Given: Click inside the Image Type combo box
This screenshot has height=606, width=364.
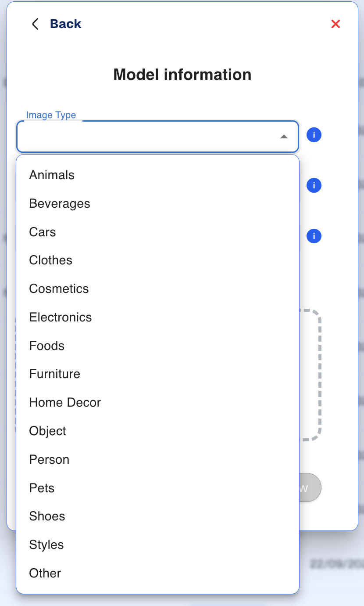Looking at the screenshot, I should tap(157, 137).
